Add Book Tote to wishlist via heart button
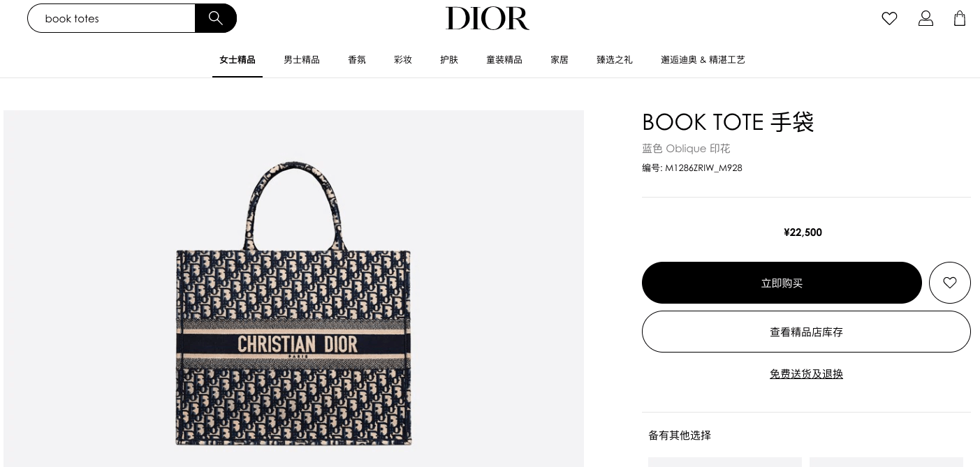980x467 pixels. pos(950,283)
